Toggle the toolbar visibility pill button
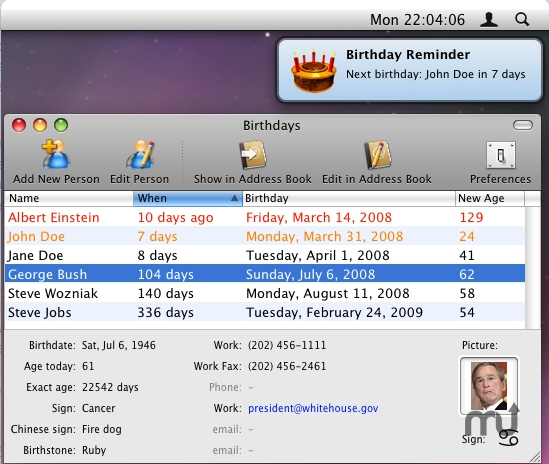The image size is (549, 464). click(523, 125)
